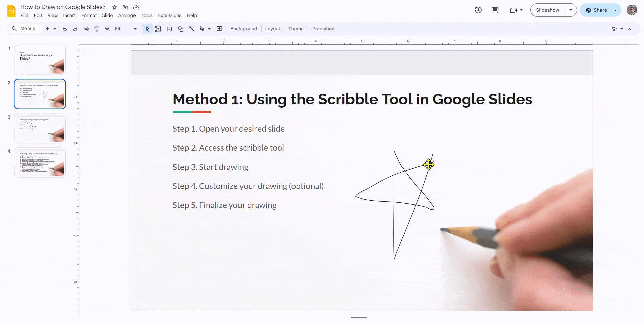Open the Background settings
The width and height of the screenshot is (644, 324).
coord(244,29)
